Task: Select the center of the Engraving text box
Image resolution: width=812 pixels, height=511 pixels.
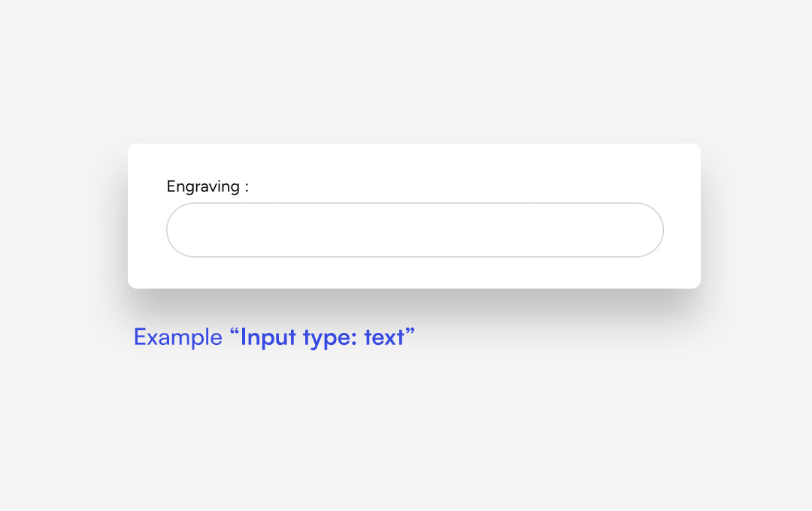Action: 414,230
